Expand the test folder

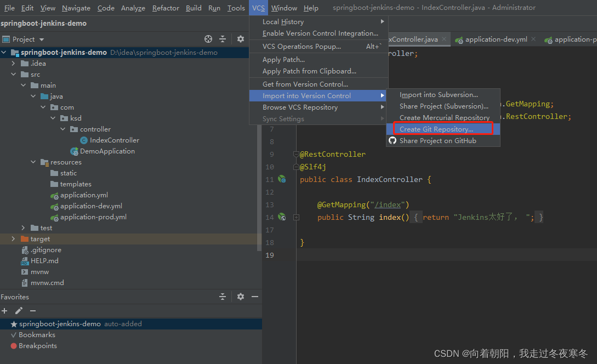[x=23, y=228]
